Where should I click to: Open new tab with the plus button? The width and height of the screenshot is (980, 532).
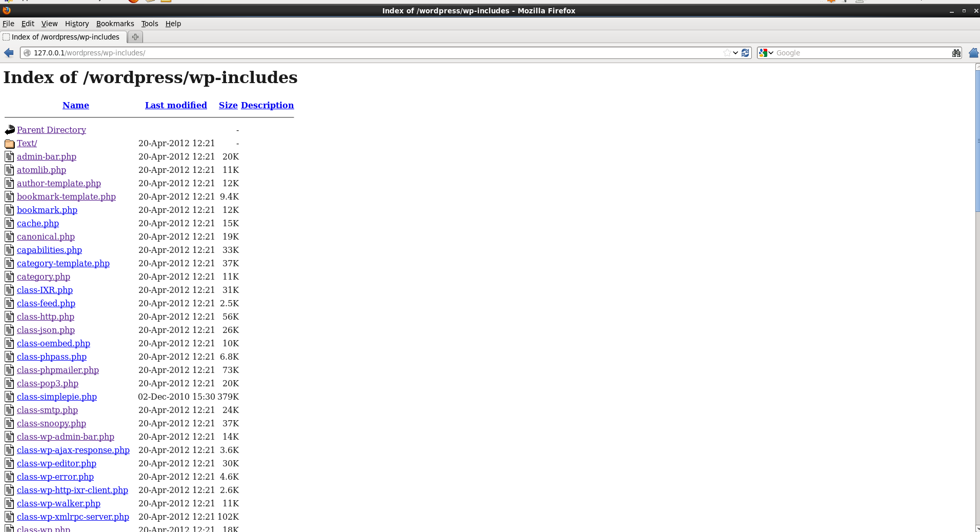(x=135, y=37)
